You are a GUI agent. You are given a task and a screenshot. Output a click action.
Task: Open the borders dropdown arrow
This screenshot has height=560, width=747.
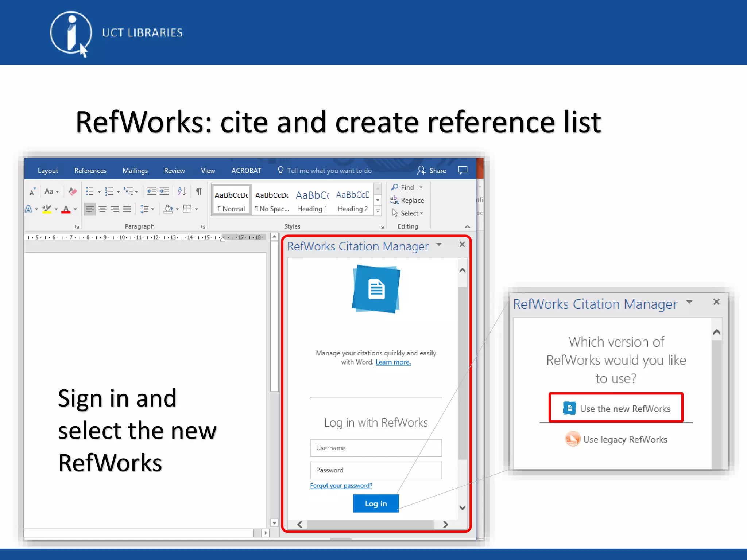pos(196,209)
